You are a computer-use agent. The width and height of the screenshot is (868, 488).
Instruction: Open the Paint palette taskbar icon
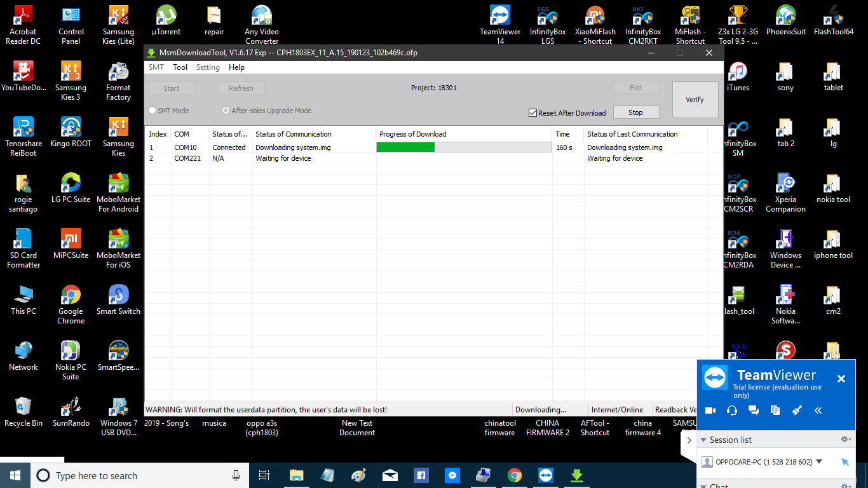(x=358, y=475)
